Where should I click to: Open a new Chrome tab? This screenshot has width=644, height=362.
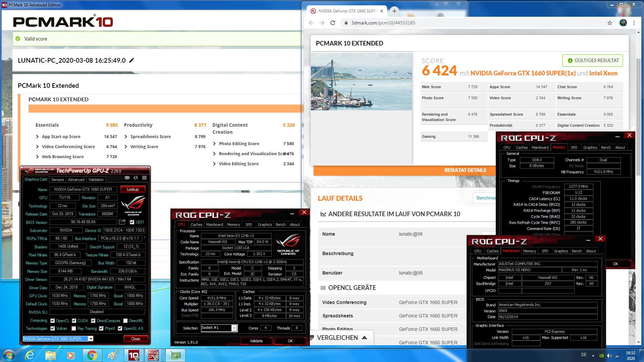[x=394, y=11]
